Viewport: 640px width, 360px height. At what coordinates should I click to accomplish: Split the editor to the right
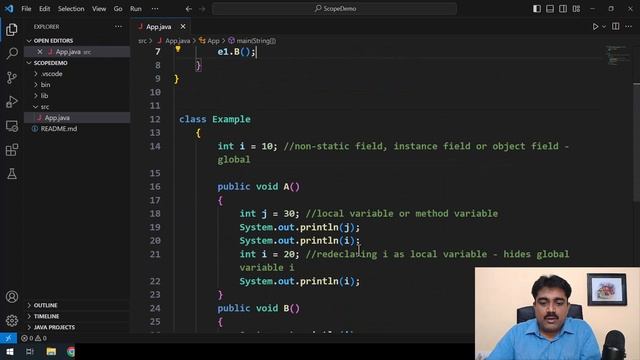point(616,27)
